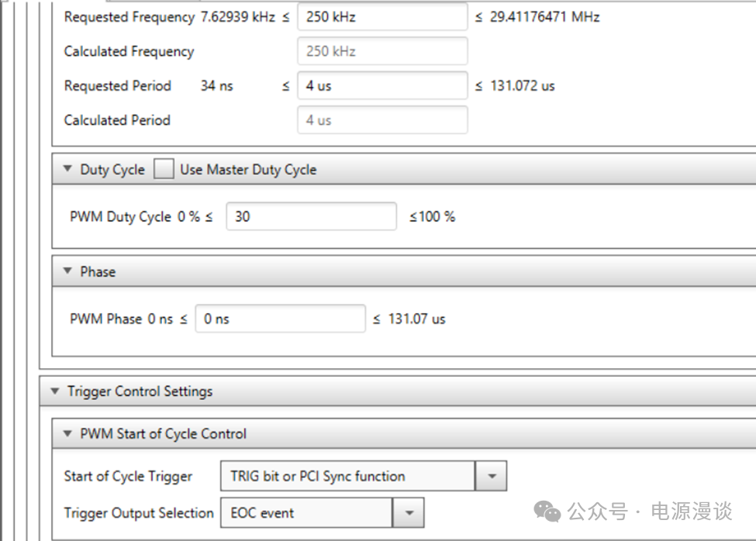Click the Calculated Frequency read-only field
Image resolution: width=756 pixels, height=541 pixels.
point(382,51)
